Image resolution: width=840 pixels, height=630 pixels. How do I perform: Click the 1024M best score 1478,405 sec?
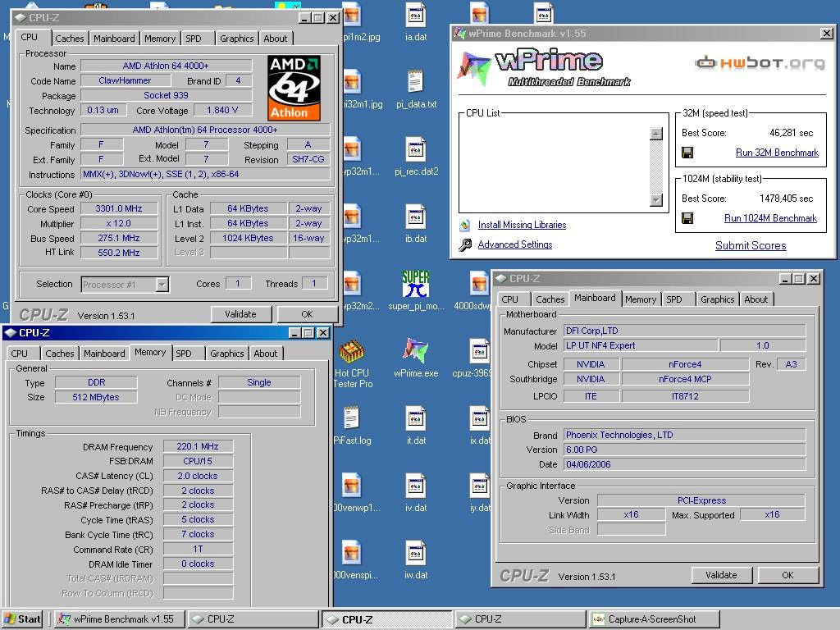pyautogui.click(x=786, y=199)
